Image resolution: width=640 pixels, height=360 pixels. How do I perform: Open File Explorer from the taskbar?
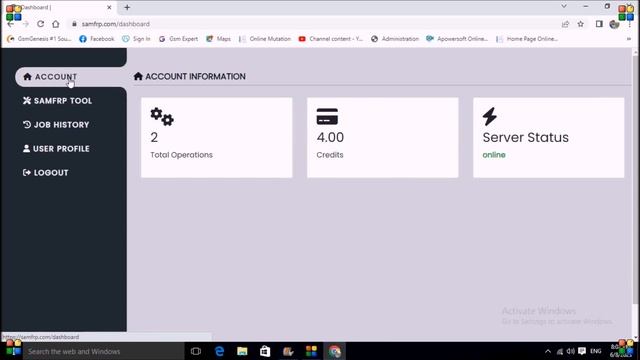click(242, 351)
